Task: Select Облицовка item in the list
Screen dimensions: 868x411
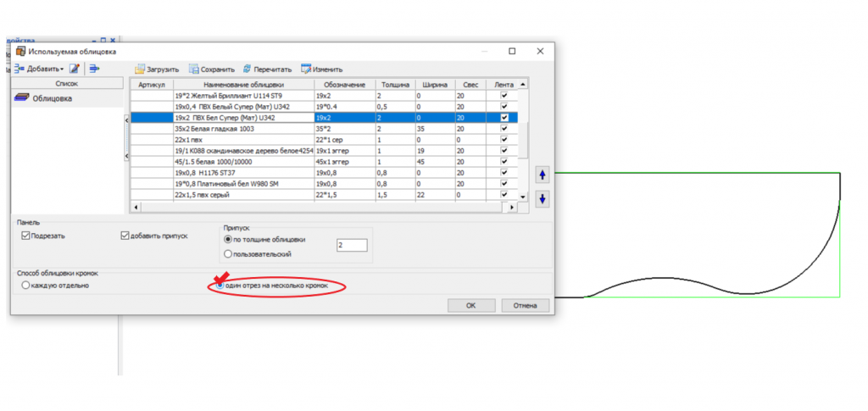Action: [51, 99]
